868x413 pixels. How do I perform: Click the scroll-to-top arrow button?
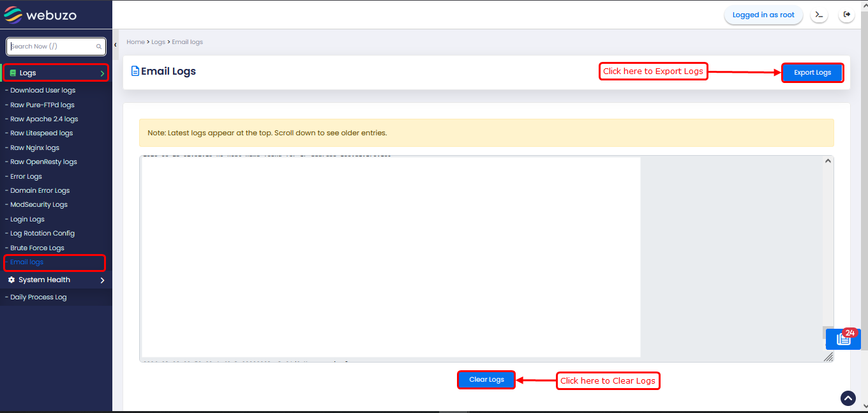[848, 398]
